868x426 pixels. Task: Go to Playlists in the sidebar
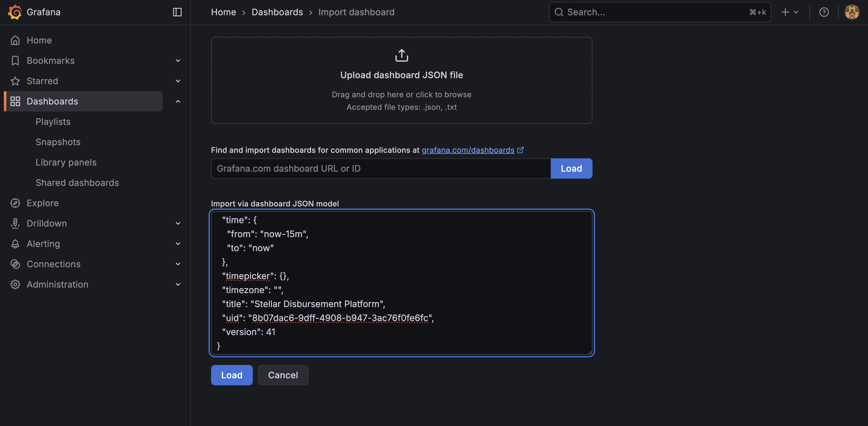53,121
